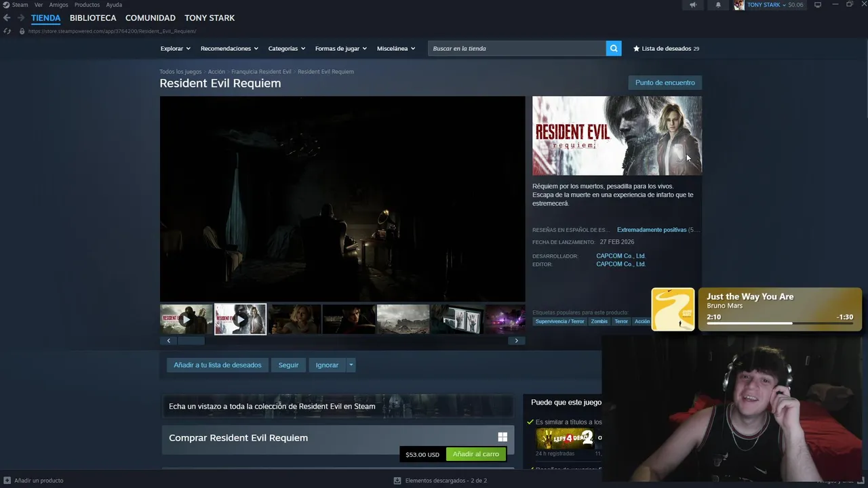Screen dimensions: 868x488
Task: Open CAPCOM Co., Ltd. editor link
Action: click(620, 264)
